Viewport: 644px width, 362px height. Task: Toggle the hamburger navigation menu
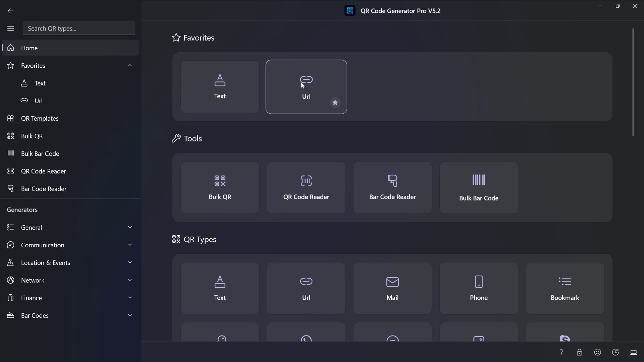pyautogui.click(x=10, y=28)
